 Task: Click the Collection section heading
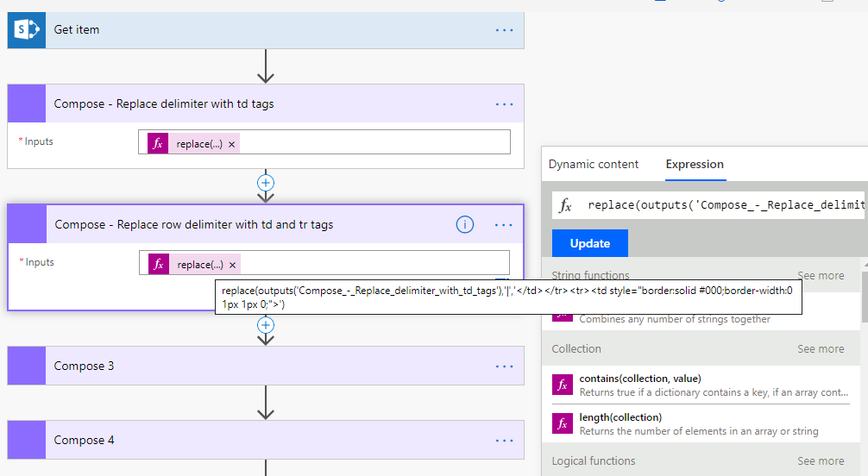[x=576, y=349]
